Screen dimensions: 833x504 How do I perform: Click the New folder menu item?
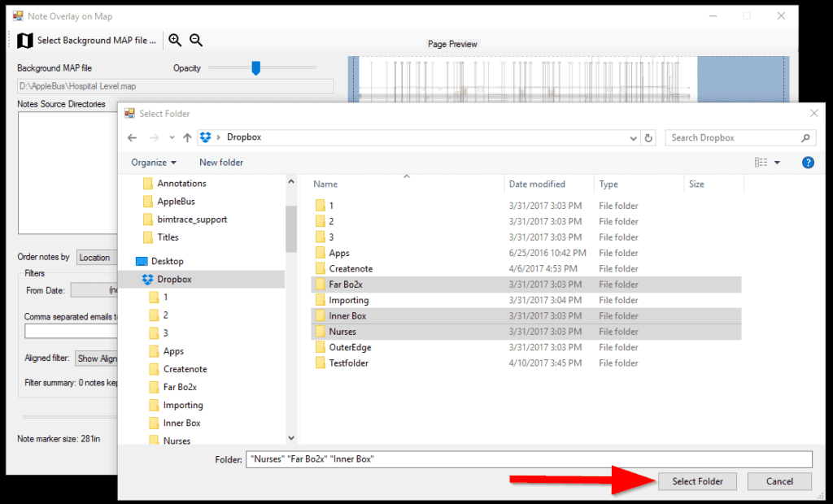[221, 163]
